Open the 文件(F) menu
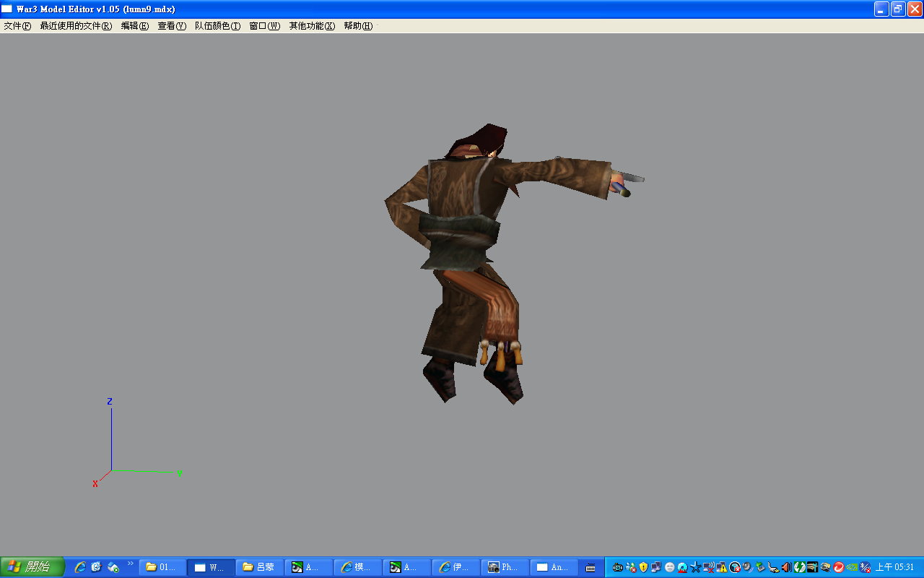The width and height of the screenshot is (924, 578). [x=17, y=26]
